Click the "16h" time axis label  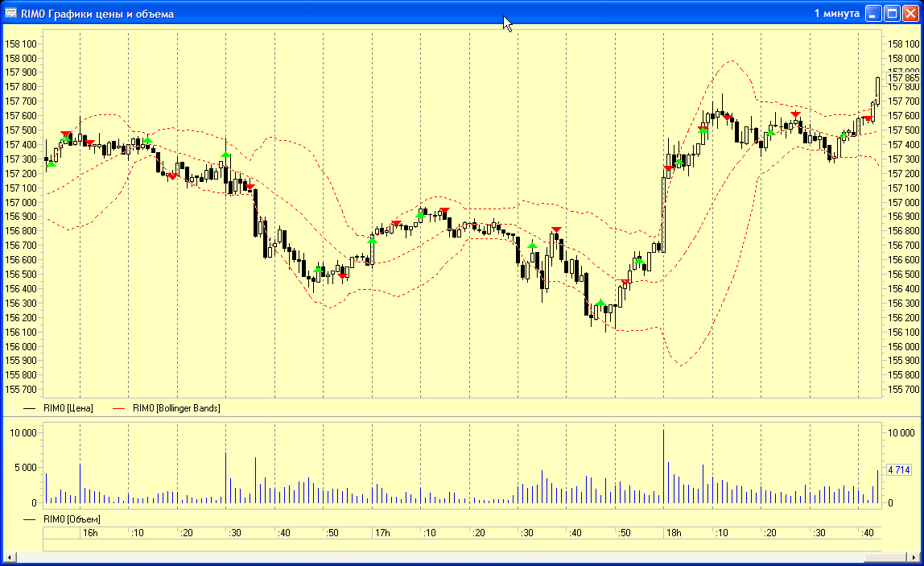90,533
